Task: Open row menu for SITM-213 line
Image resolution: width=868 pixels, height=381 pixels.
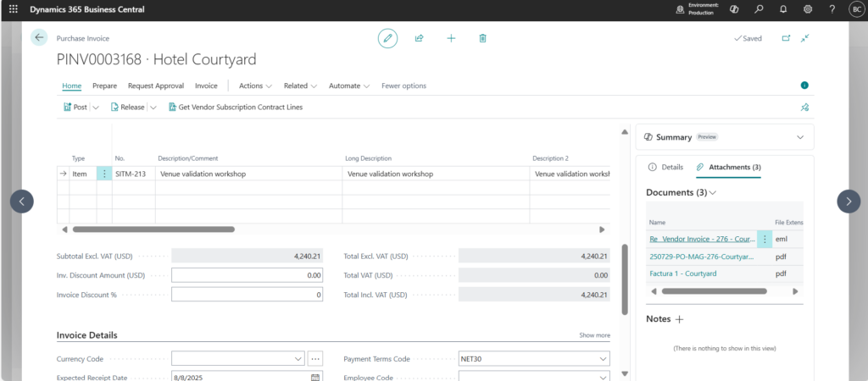Action: [104, 174]
